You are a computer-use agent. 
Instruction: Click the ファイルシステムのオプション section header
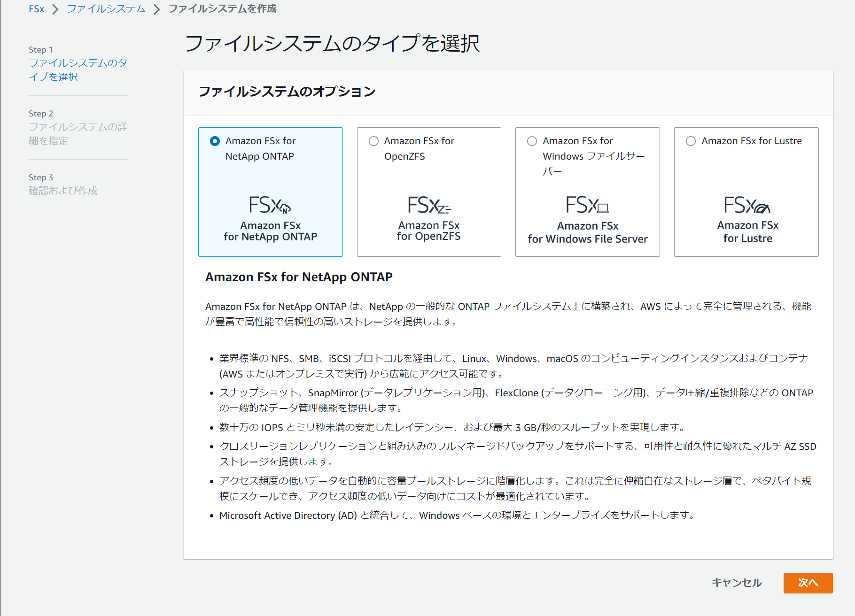tap(287, 92)
